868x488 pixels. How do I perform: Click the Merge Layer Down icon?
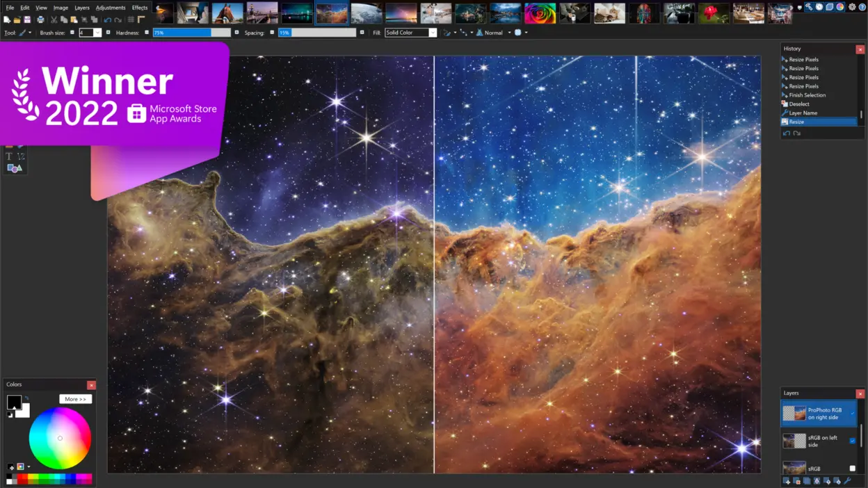(817, 481)
